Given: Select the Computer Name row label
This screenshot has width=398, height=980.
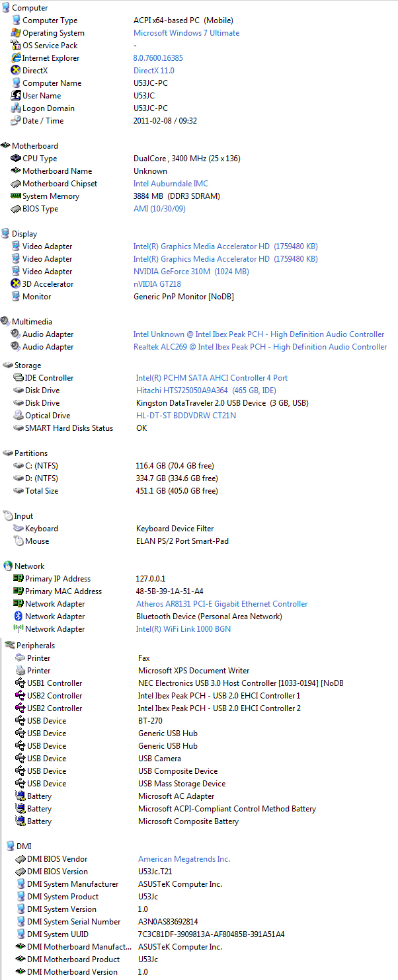Looking at the screenshot, I should click(52, 83).
